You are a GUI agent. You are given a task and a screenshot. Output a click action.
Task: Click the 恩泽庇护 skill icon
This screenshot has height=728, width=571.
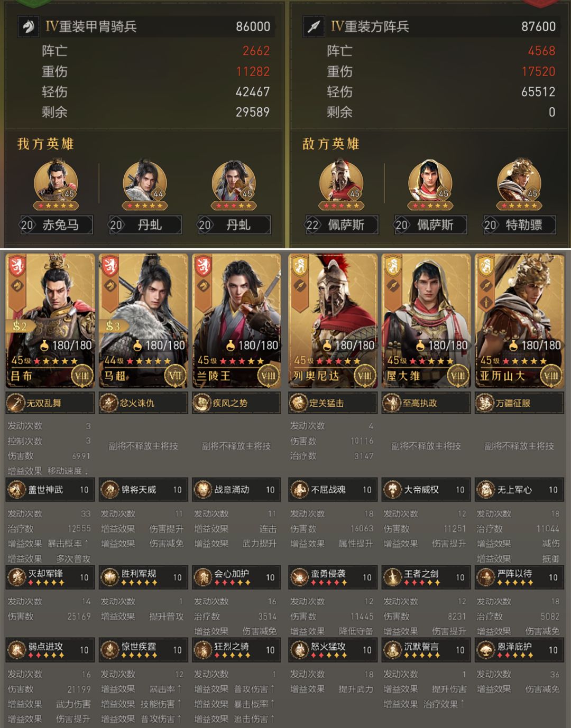tap(486, 650)
